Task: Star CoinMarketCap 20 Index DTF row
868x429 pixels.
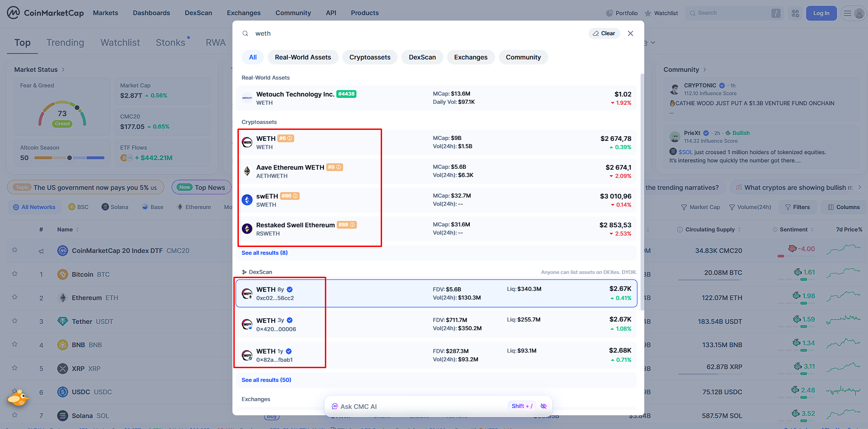Action: [x=15, y=250]
